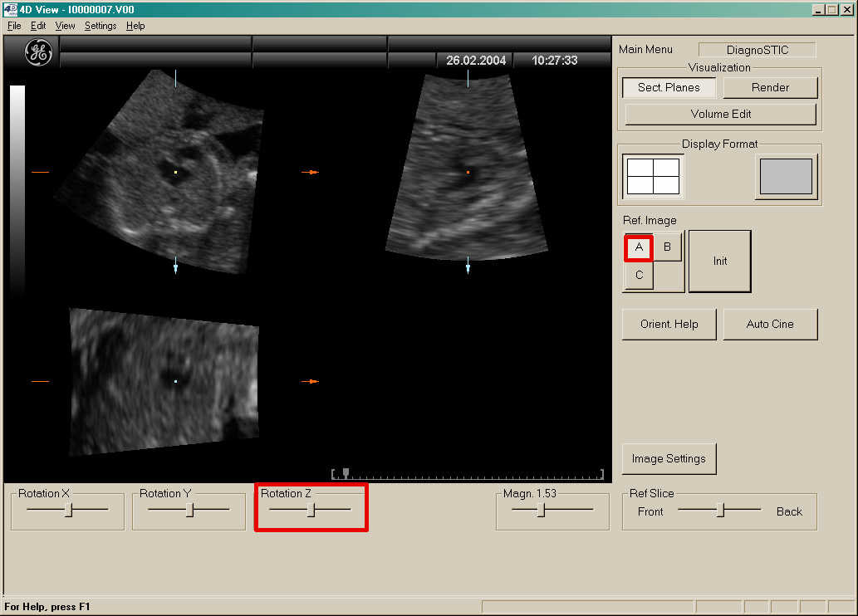Click the time 10:27:33
The width and height of the screenshot is (858, 616).
(554, 60)
